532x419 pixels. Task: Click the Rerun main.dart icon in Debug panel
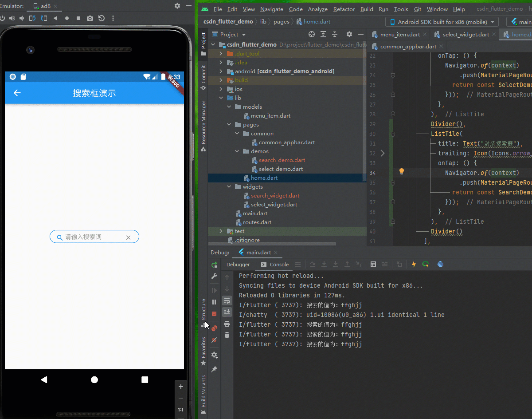pyautogui.click(x=215, y=265)
